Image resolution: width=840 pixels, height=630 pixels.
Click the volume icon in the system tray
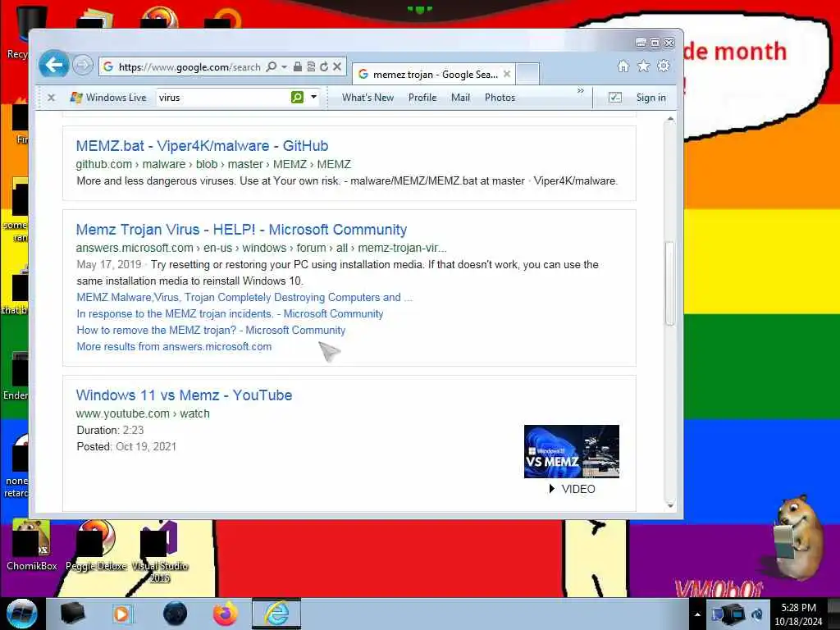point(757,614)
